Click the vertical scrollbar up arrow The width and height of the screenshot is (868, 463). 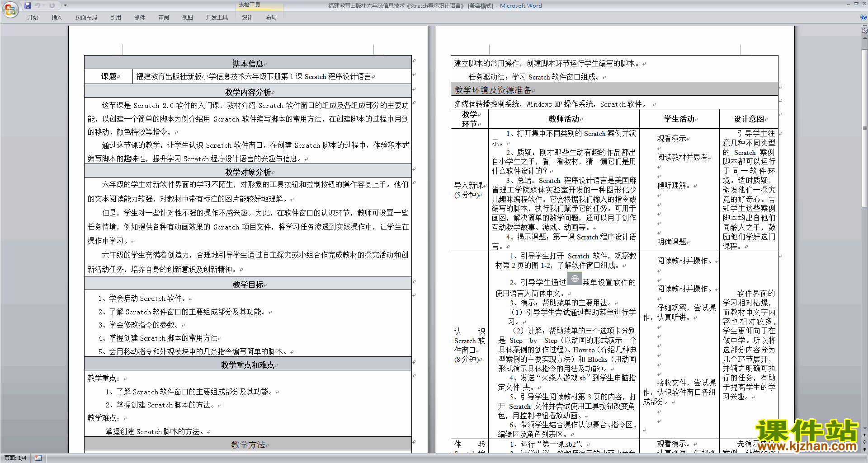(864, 38)
